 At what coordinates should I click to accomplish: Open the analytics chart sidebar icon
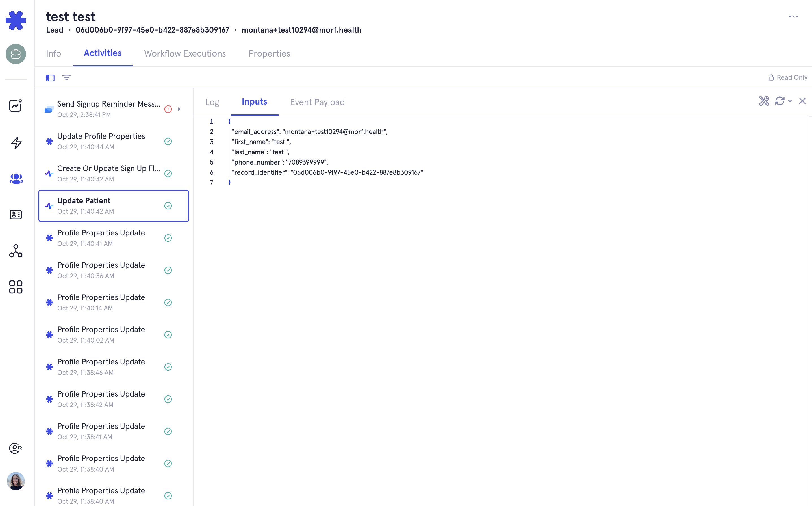click(x=16, y=106)
